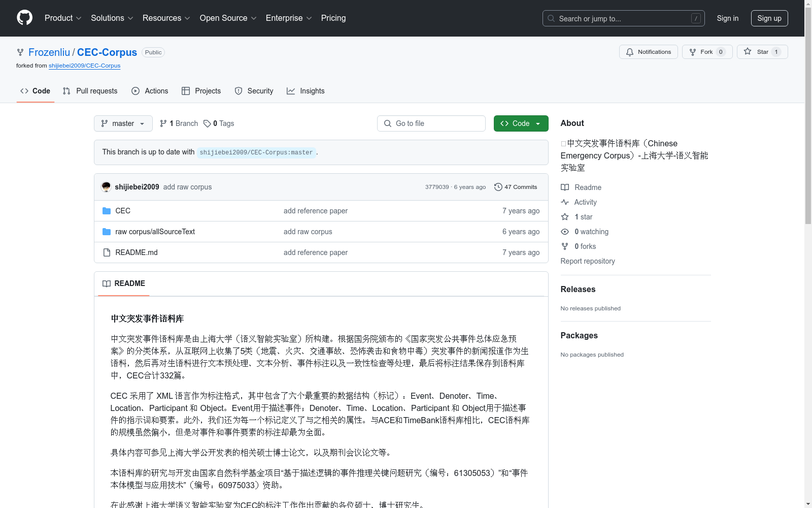Open the Frozenliu user profile link

pyautogui.click(x=49, y=52)
